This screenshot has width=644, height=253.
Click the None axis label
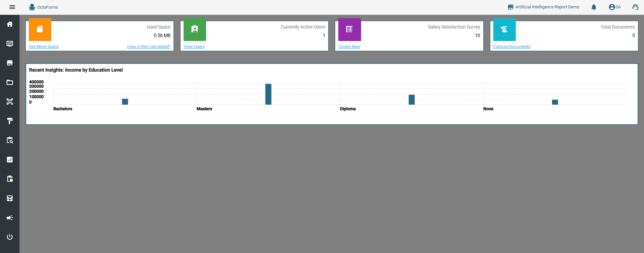(488, 109)
